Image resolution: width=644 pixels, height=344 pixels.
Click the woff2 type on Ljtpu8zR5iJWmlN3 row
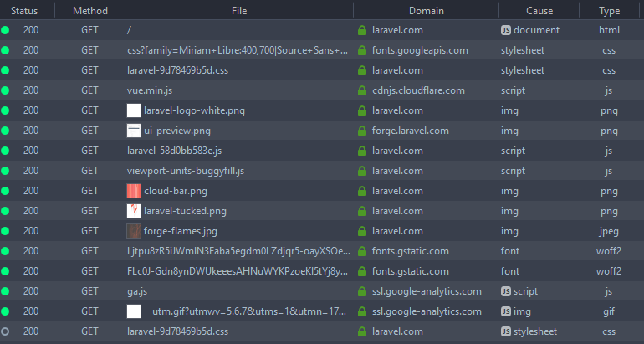coord(609,251)
